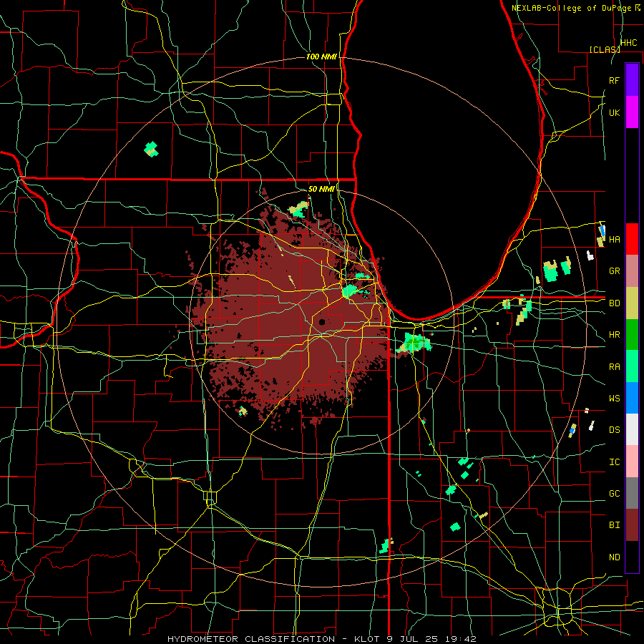Click the "HYDROMETEOR CLASSIFICATION - KLOT" caption text

(275, 639)
